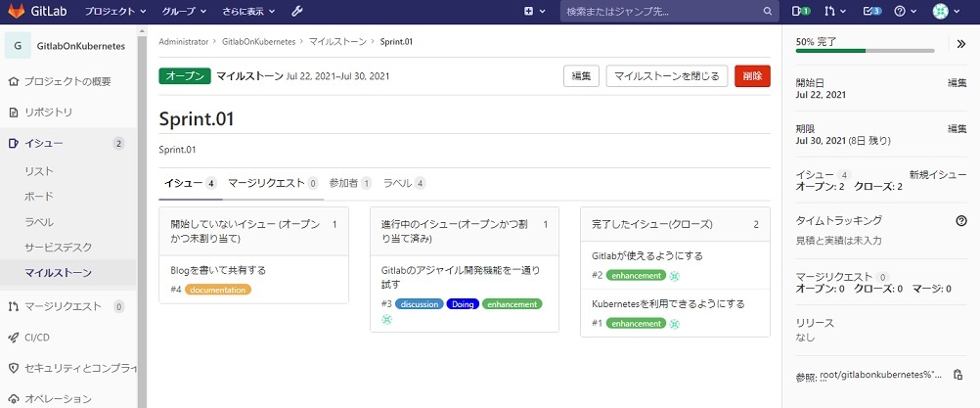This screenshot has height=408, width=980.
Task: Click the 編集 milestone button
Action: click(581, 76)
